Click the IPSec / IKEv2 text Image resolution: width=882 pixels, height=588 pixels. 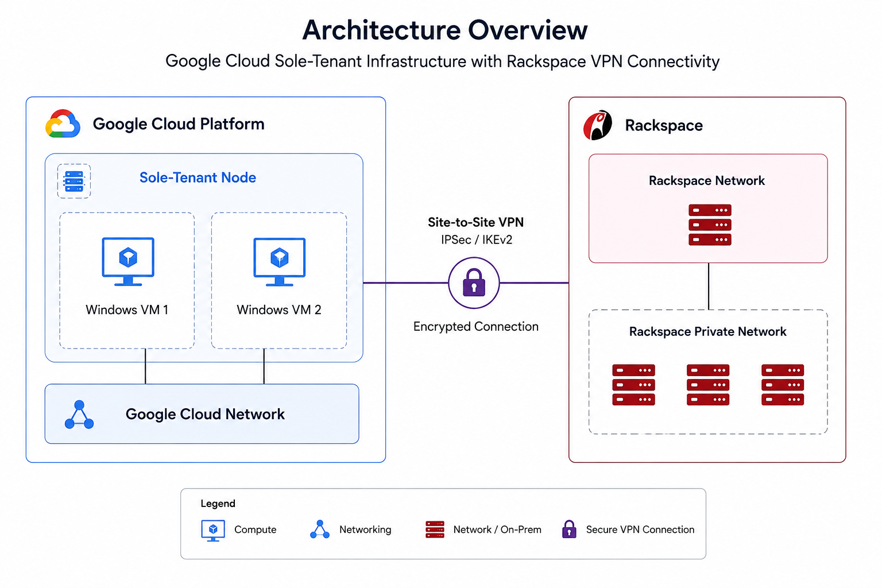tap(477, 239)
